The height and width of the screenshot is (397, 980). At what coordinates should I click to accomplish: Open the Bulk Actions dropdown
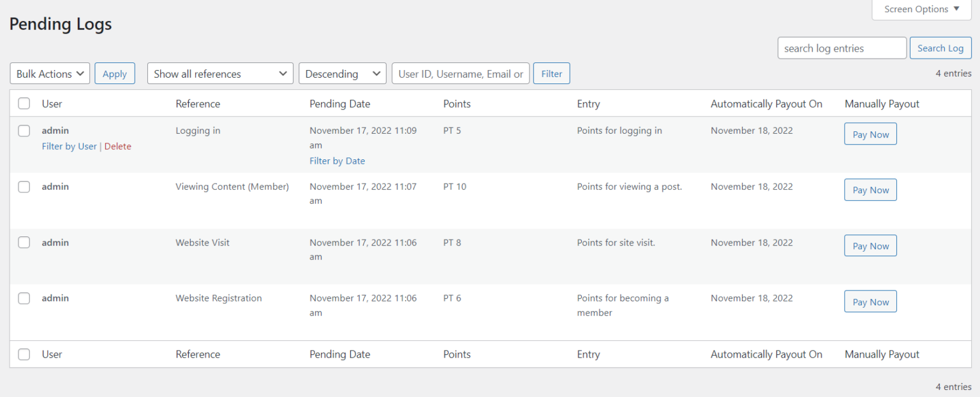point(49,73)
